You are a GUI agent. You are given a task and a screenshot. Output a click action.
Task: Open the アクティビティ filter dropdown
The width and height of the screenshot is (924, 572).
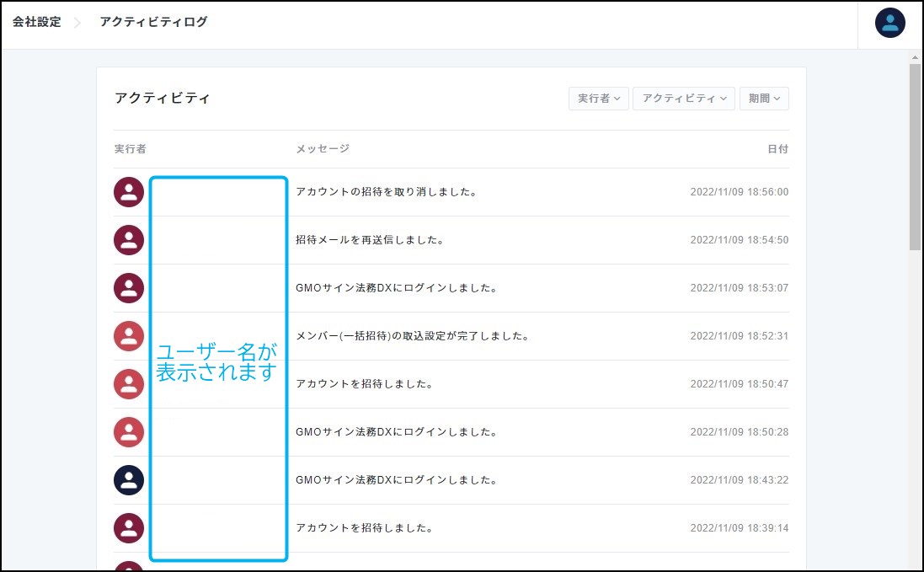(684, 99)
